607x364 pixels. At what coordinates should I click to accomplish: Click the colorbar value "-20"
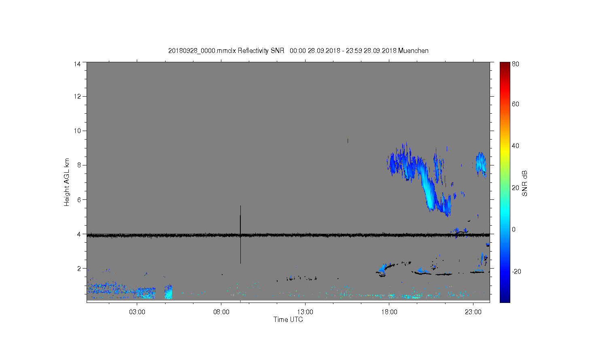coord(516,271)
